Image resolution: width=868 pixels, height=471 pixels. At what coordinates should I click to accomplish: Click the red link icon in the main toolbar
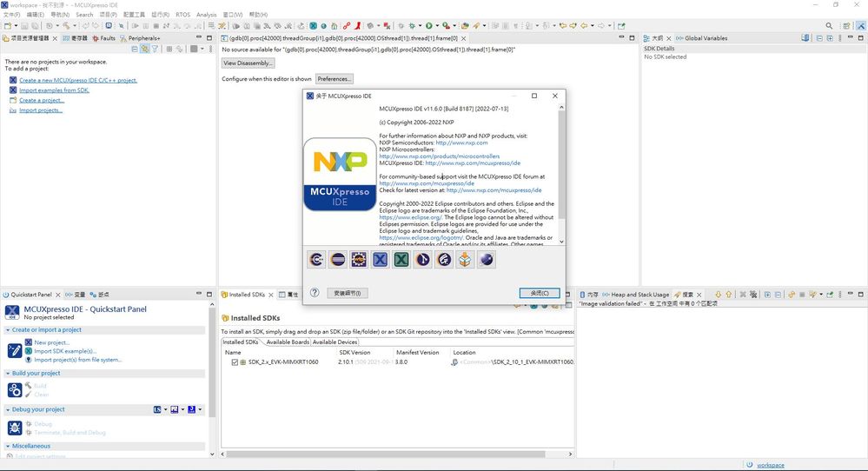[346, 25]
